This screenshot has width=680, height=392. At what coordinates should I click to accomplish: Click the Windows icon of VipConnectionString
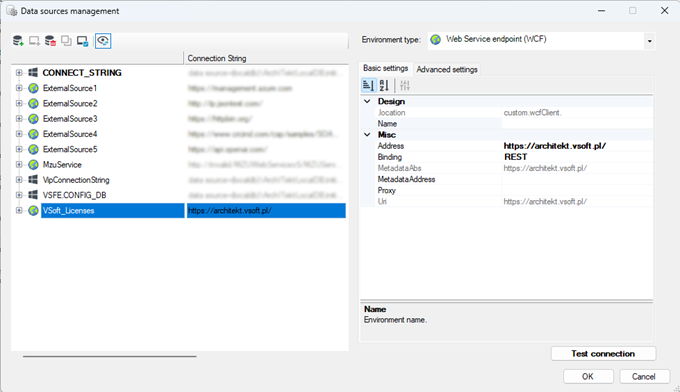(33, 180)
